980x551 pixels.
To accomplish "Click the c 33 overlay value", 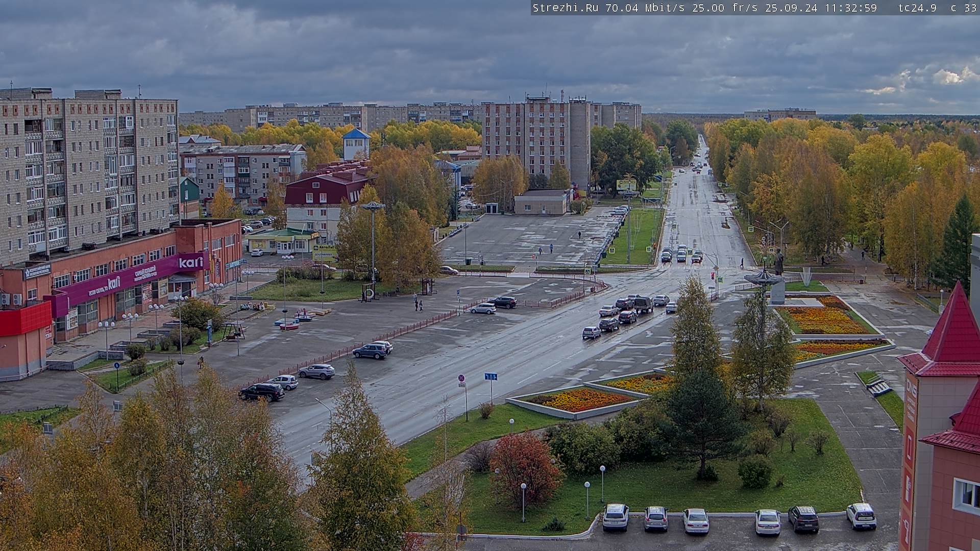I will tap(964, 8).
